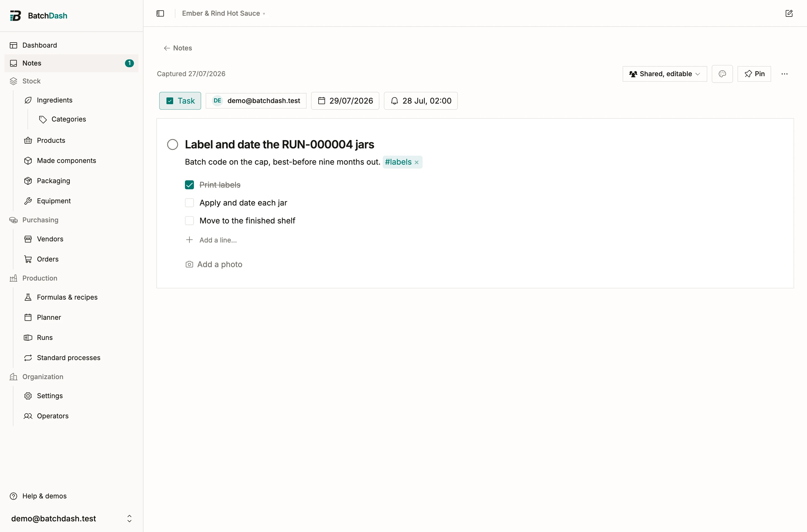Open the note color palette icon
This screenshot has width=807, height=532.
click(722, 74)
